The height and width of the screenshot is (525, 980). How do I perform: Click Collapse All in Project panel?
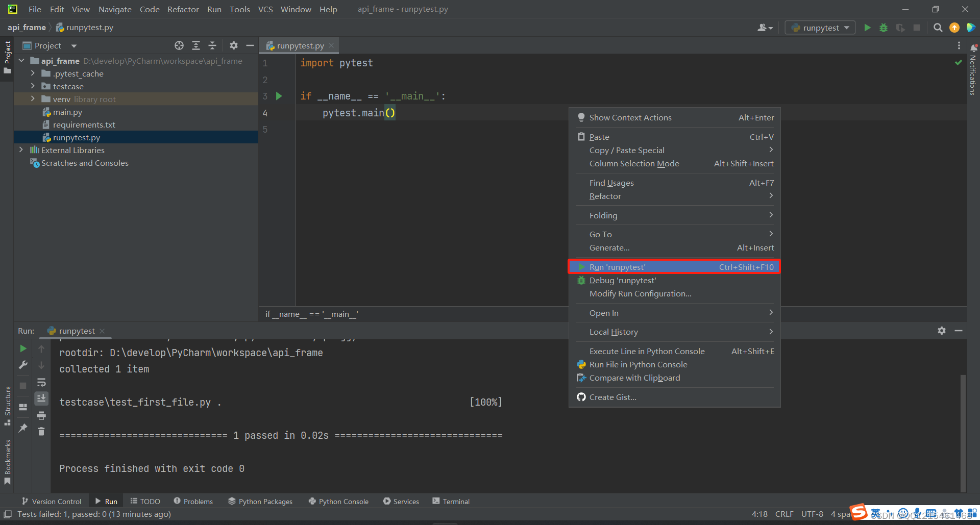point(212,45)
